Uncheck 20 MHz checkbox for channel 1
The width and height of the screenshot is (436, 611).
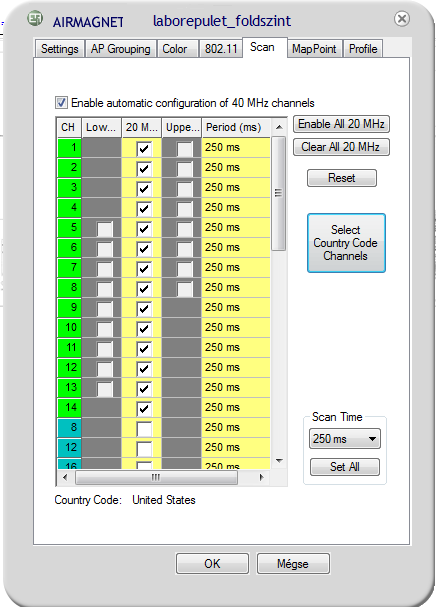point(144,148)
